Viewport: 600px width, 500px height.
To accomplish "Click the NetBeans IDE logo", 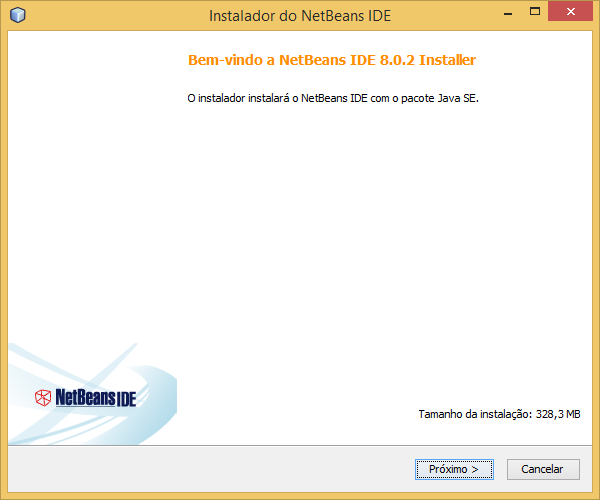I will [85, 397].
